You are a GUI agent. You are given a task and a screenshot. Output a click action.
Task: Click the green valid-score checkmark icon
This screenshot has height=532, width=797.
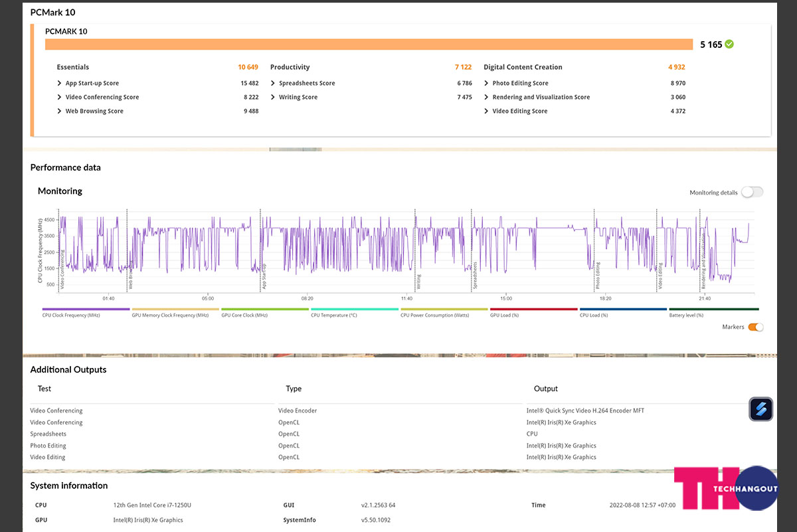[729, 44]
